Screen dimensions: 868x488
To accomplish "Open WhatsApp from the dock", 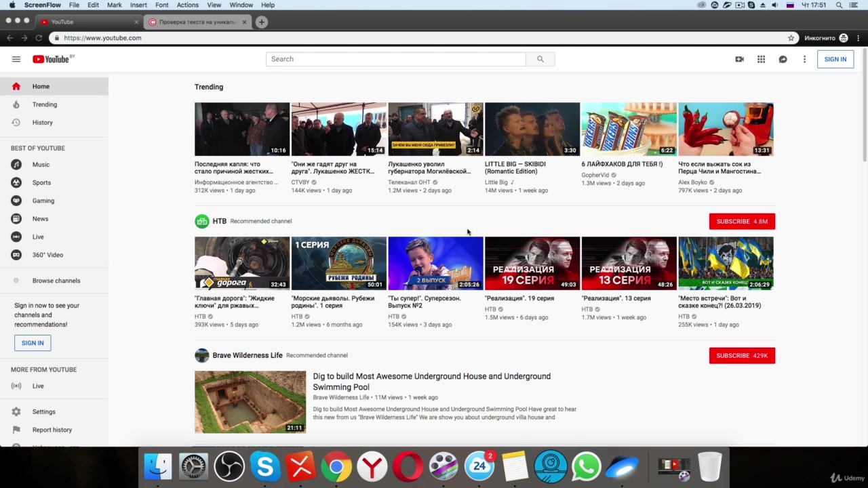I will coord(586,466).
